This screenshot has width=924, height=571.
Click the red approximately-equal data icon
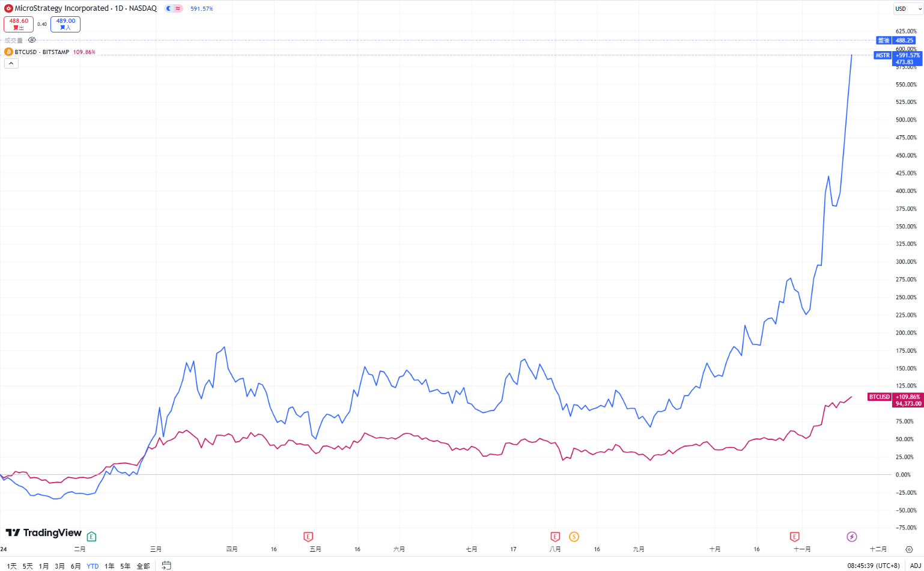click(178, 8)
